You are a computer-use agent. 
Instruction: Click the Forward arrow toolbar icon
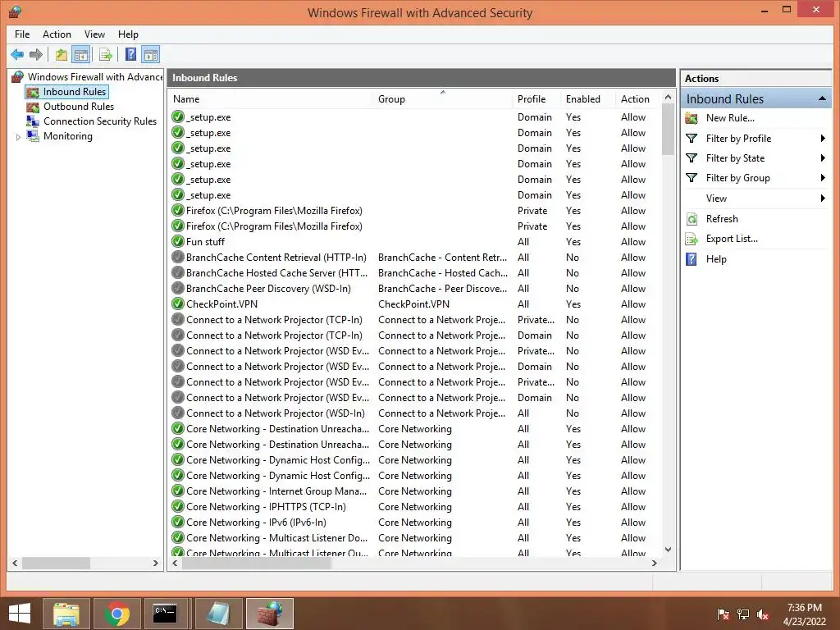point(36,55)
